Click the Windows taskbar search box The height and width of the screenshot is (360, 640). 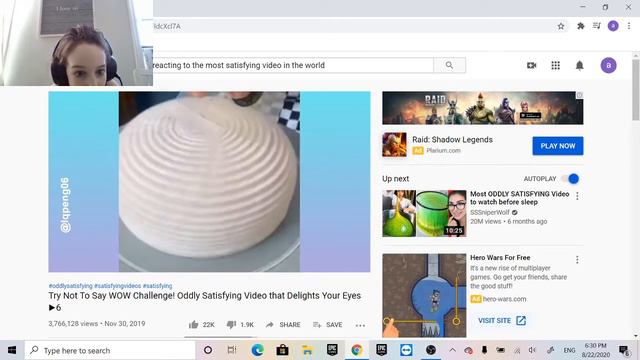point(110,350)
